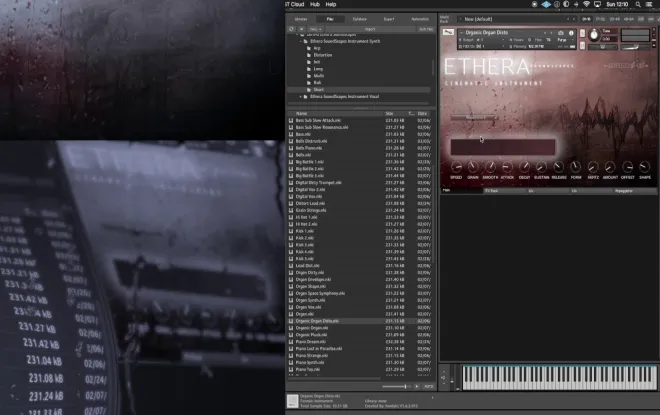Open the waveform selector dropdown in Ethera
660x415 pixels.
474,117
